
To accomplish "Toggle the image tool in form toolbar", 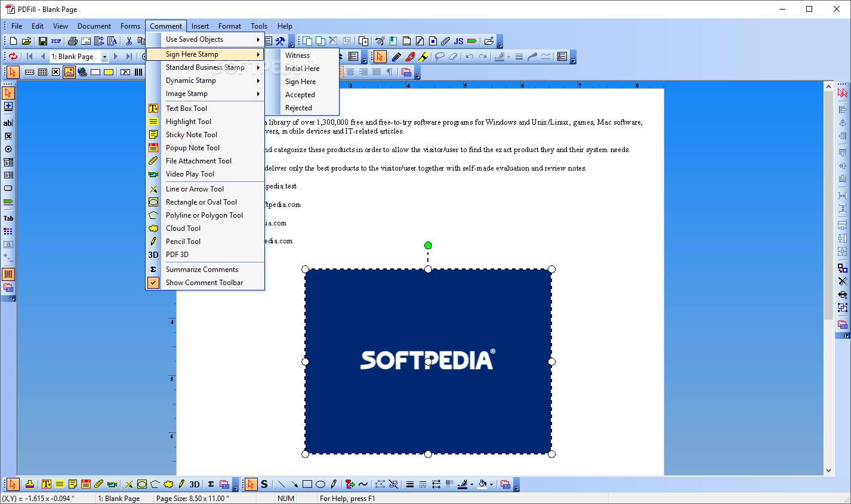I will coord(69,72).
